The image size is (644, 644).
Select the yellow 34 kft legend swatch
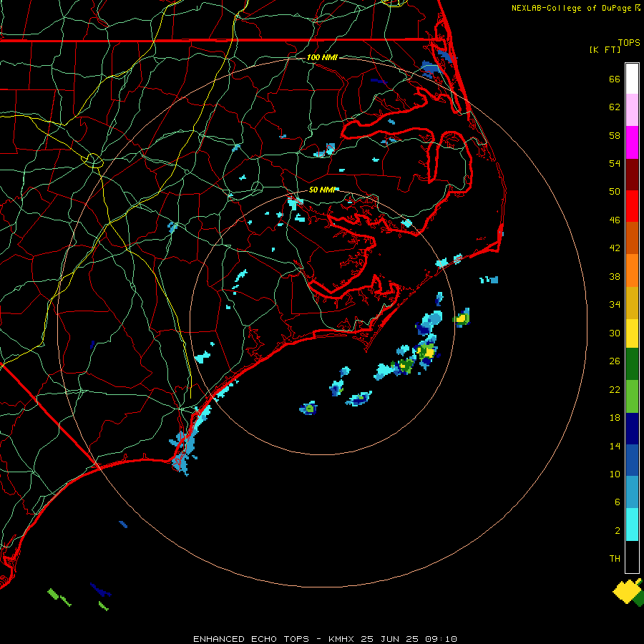(632, 333)
